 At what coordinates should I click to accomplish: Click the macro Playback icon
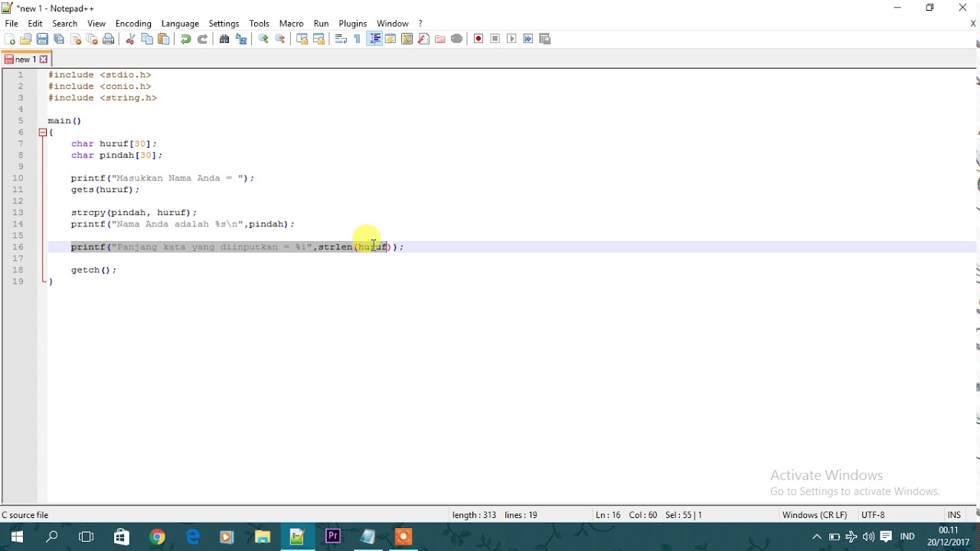point(511,39)
